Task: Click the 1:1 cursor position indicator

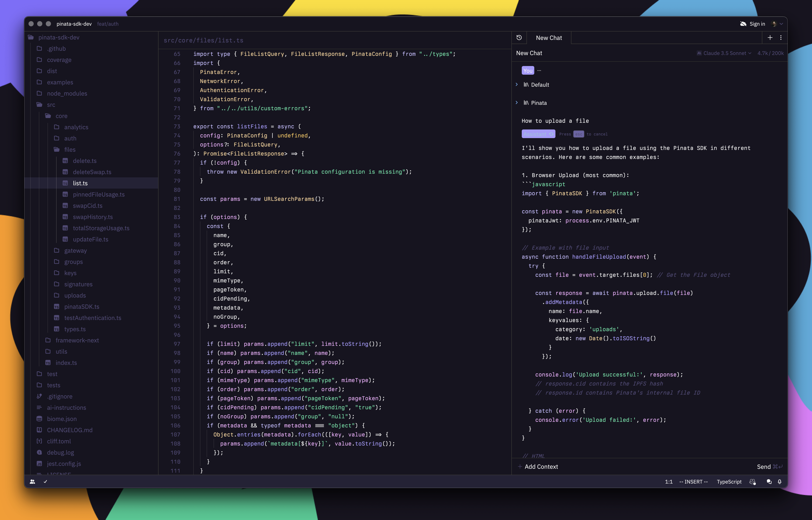Action: point(668,482)
